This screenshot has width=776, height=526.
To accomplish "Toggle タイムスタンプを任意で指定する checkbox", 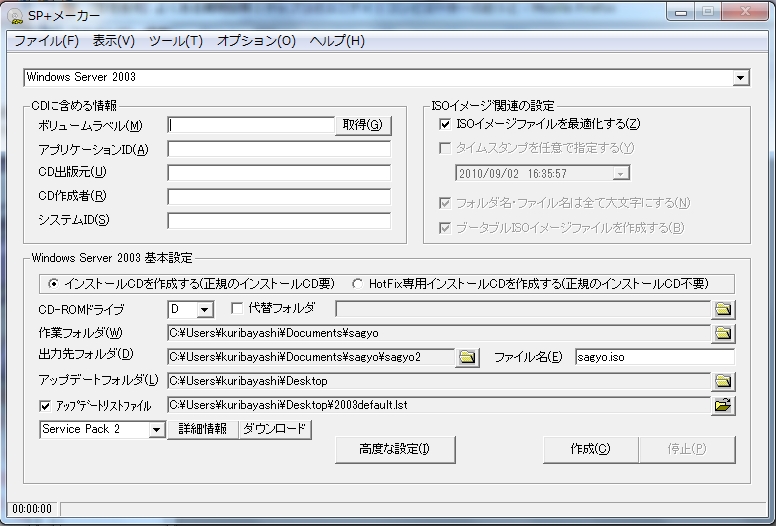I will (445, 148).
